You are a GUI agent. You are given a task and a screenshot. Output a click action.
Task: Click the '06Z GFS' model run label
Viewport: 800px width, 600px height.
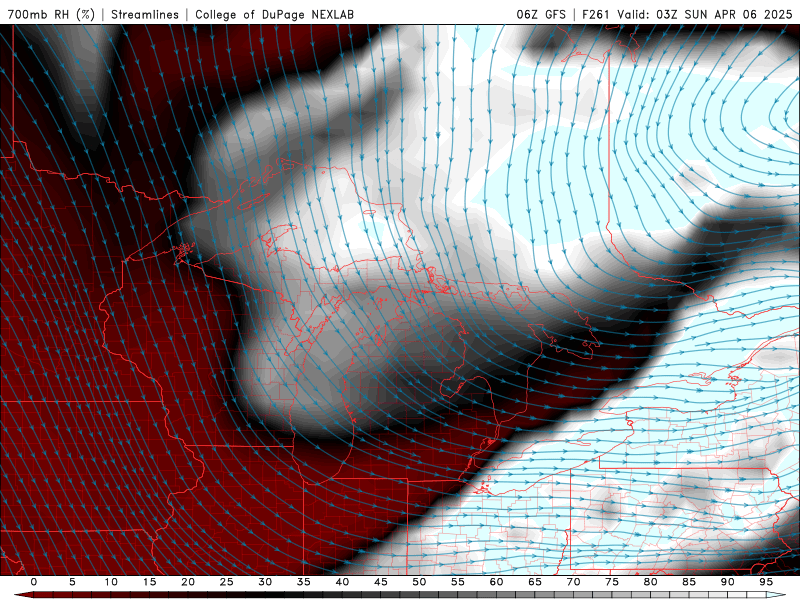point(541,14)
